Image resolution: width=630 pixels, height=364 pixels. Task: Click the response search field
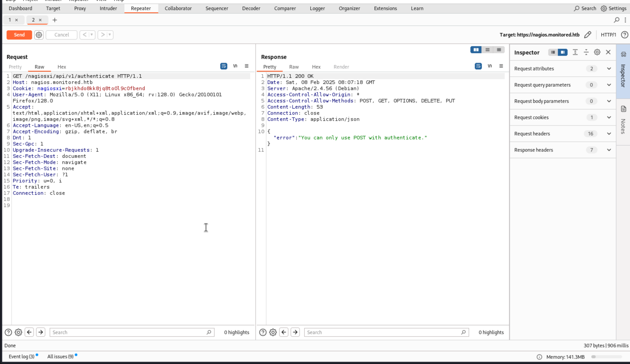point(382,332)
